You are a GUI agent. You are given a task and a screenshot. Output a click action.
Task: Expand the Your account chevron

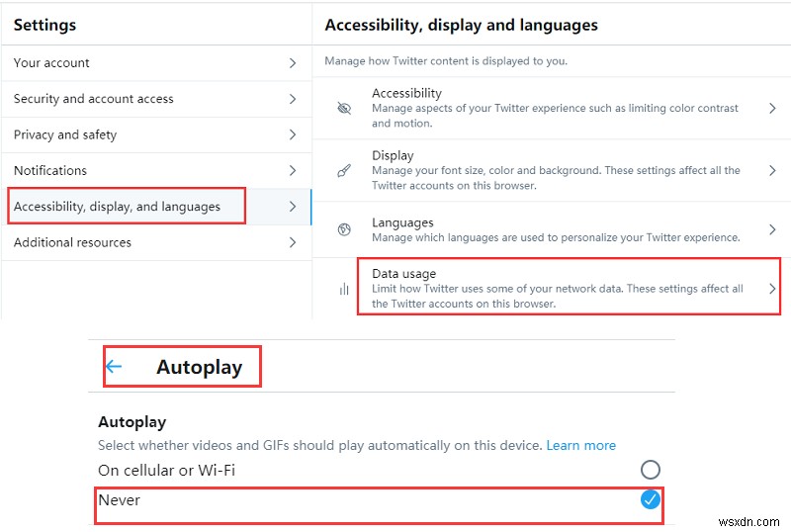pos(293,63)
